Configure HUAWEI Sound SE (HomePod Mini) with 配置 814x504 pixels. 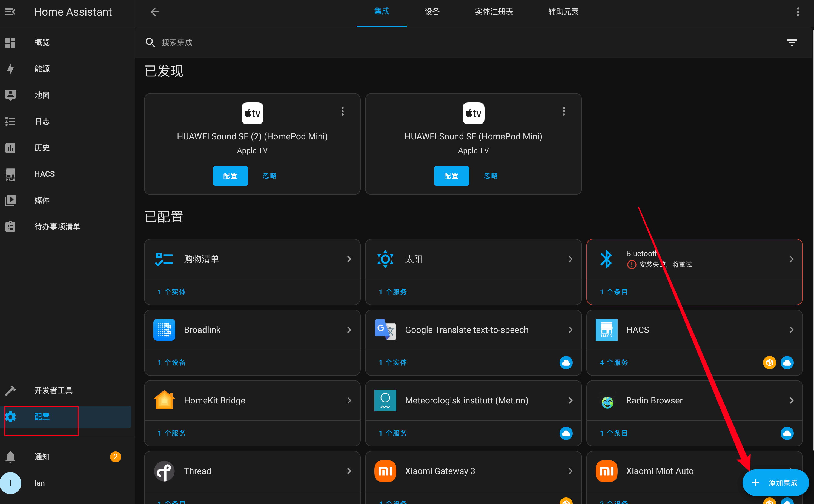(x=451, y=176)
